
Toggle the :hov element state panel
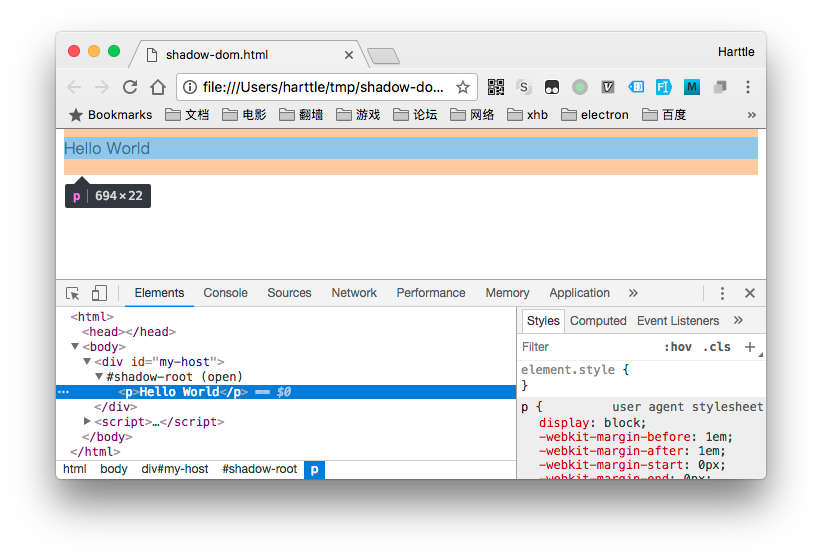pyautogui.click(x=677, y=347)
